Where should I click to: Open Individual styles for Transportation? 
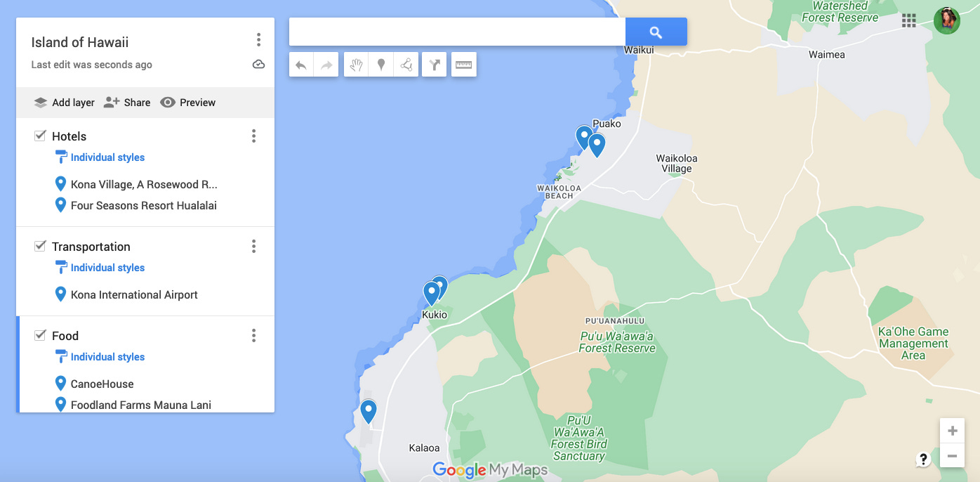click(x=107, y=268)
